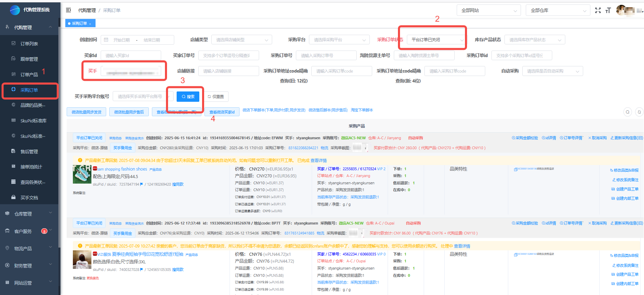This screenshot has height=295, width=644.
Task: Toggle fullscreen mode icon in header
Action: click(x=598, y=10)
